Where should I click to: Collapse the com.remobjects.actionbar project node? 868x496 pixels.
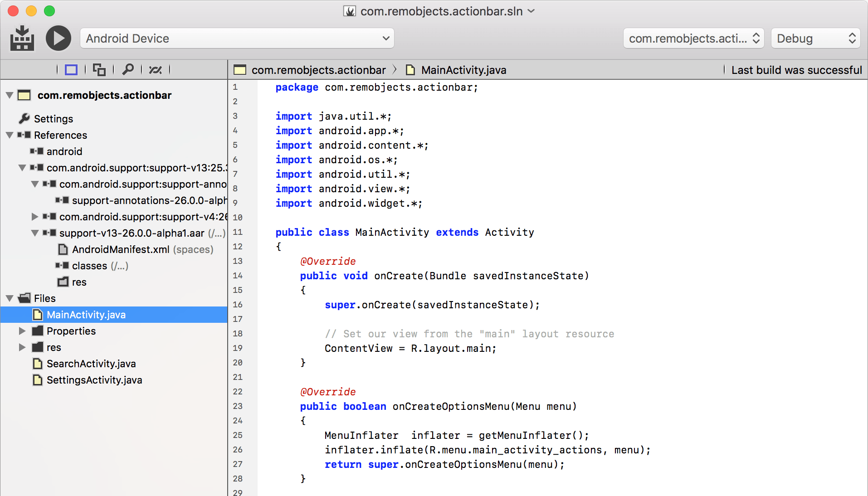tap(9, 95)
